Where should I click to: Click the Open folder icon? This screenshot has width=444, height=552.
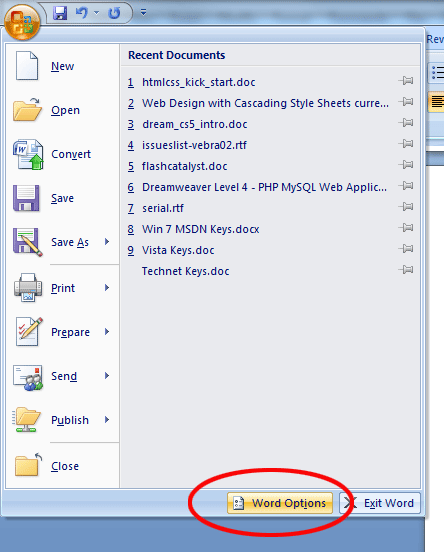coord(27,110)
